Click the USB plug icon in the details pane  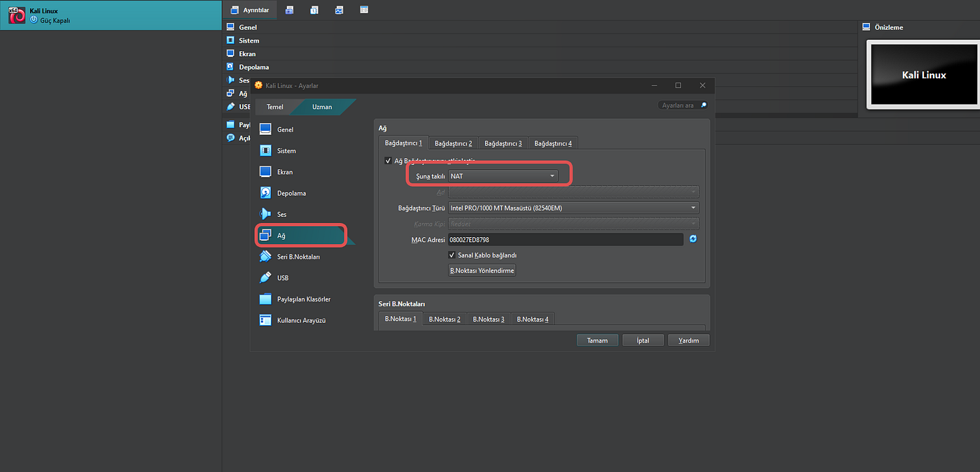[x=230, y=106]
